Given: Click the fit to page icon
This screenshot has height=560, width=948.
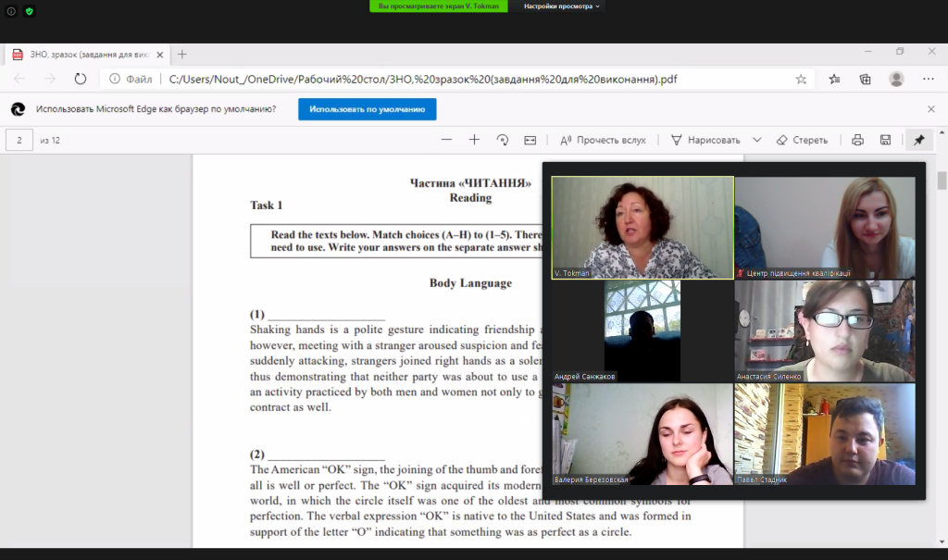Looking at the screenshot, I should click(530, 140).
